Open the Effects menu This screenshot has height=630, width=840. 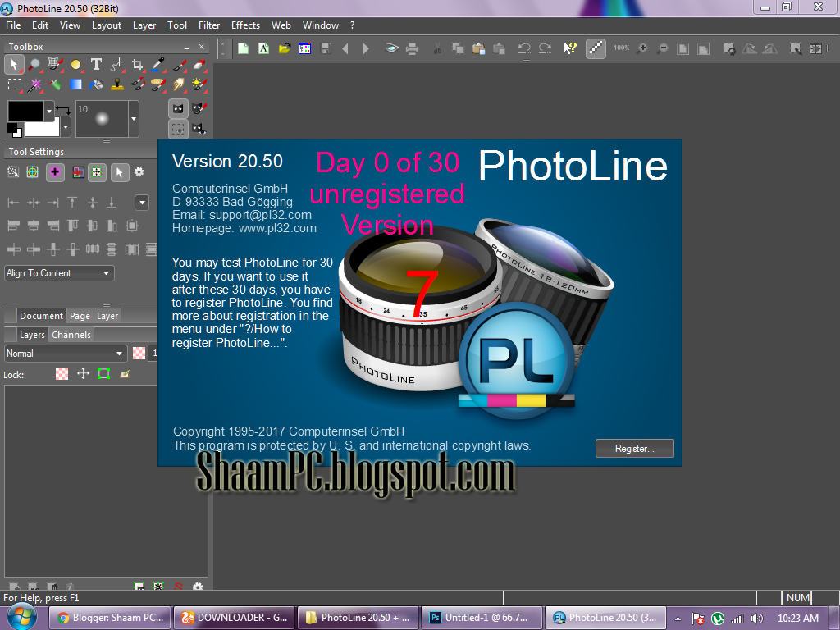tap(245, 25)
